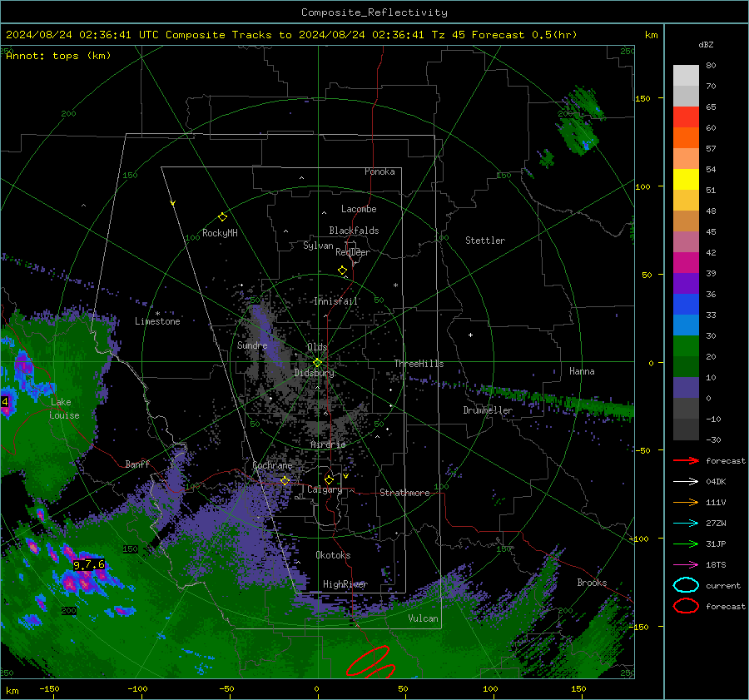
Task: Select the light gray 80–70 dBZ swatch
Action: tap(686, 76)
